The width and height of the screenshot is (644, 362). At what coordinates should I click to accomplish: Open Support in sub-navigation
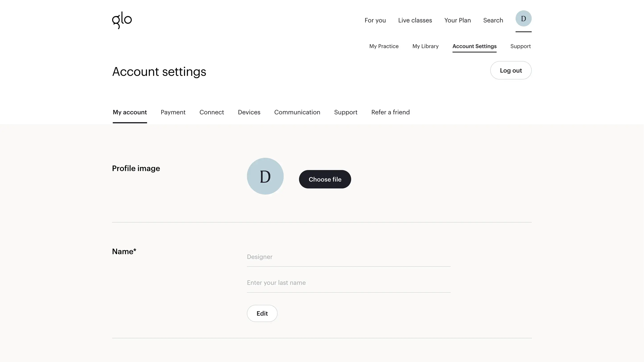coord(520,46)
